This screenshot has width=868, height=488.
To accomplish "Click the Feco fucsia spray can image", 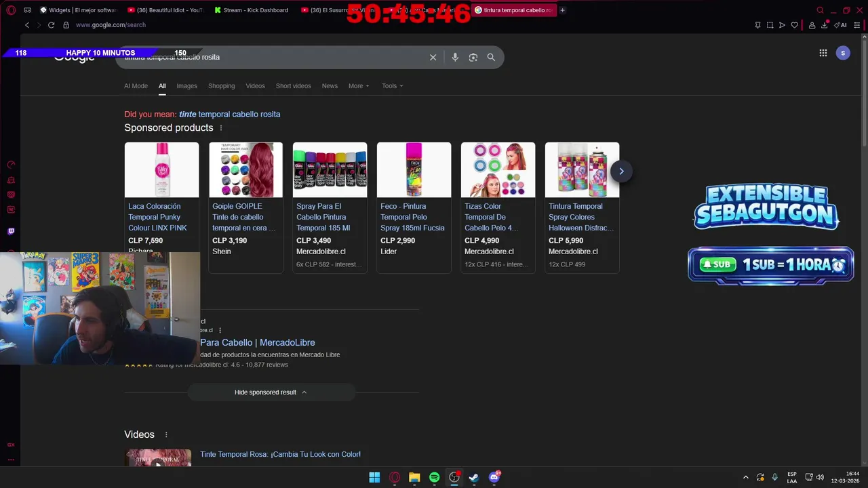I will (414, 170).
